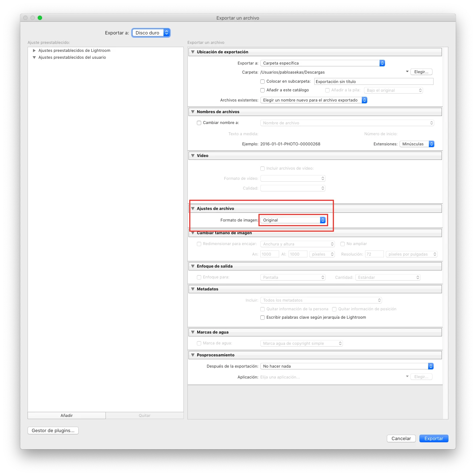Open Marca agua de copyright simple dropdown
476x476 pixels.
[x=302, y=343]
